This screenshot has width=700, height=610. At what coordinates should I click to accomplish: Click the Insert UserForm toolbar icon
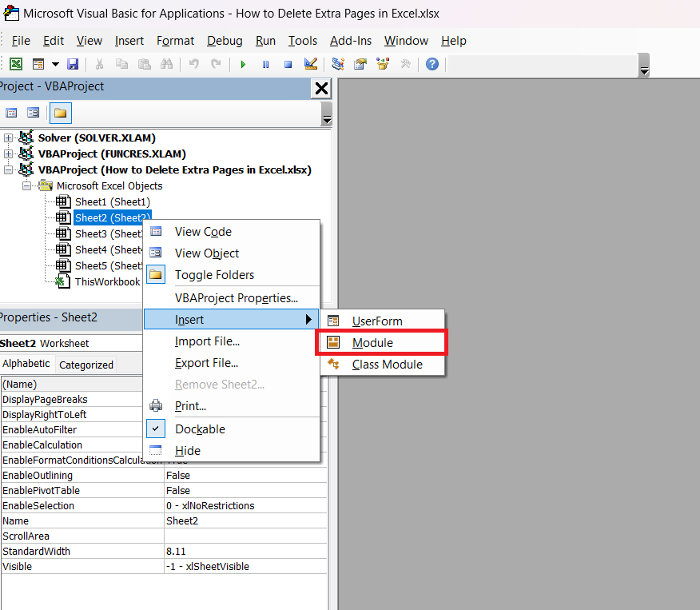point(38,64)
